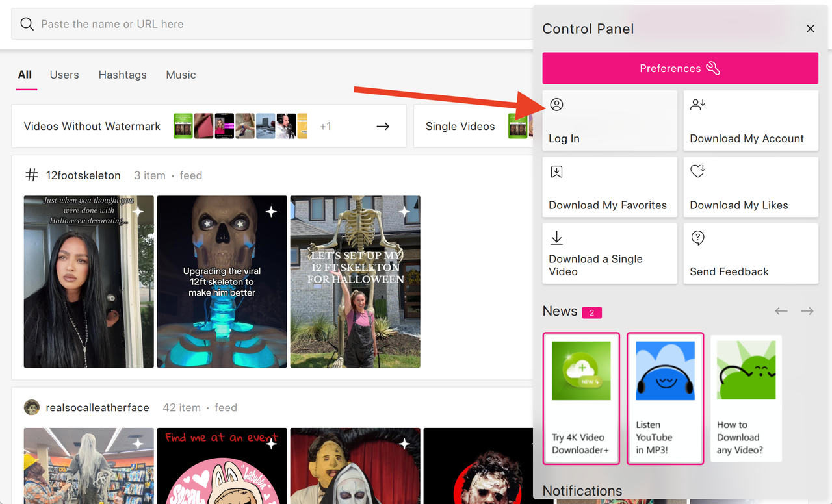The image size is (832, 504).
Task: Click the sparkle icon on the 12 ft skeleton setup video
Action: [x=404, y=212]
